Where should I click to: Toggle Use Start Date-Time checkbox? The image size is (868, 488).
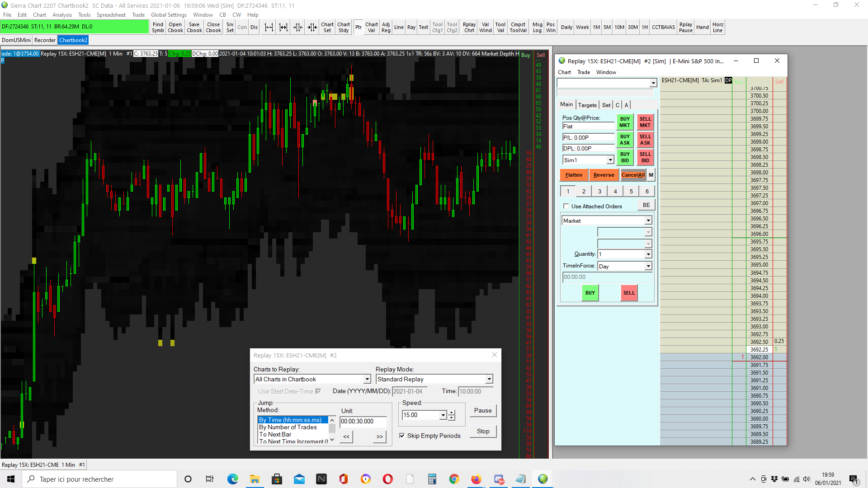coord(318,391)
